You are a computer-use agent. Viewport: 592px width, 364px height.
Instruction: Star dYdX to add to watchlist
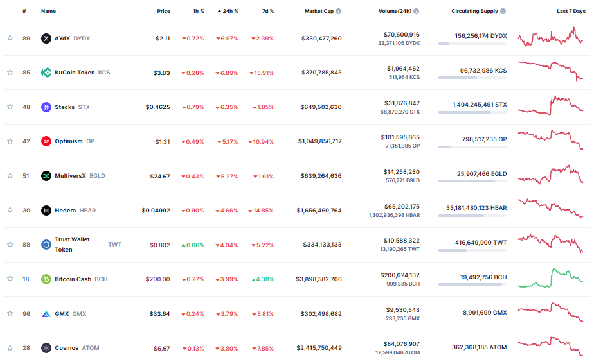10,38
